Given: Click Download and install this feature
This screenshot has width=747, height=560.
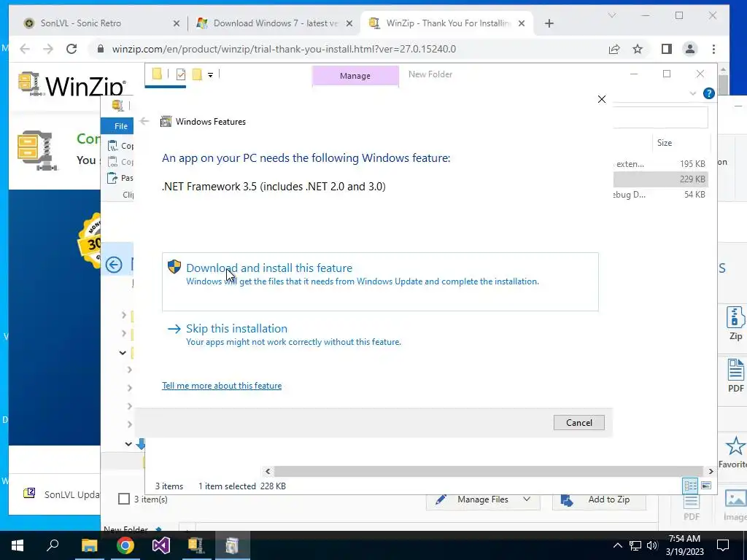Looking at the screenshot, I should tap(379, 281).
